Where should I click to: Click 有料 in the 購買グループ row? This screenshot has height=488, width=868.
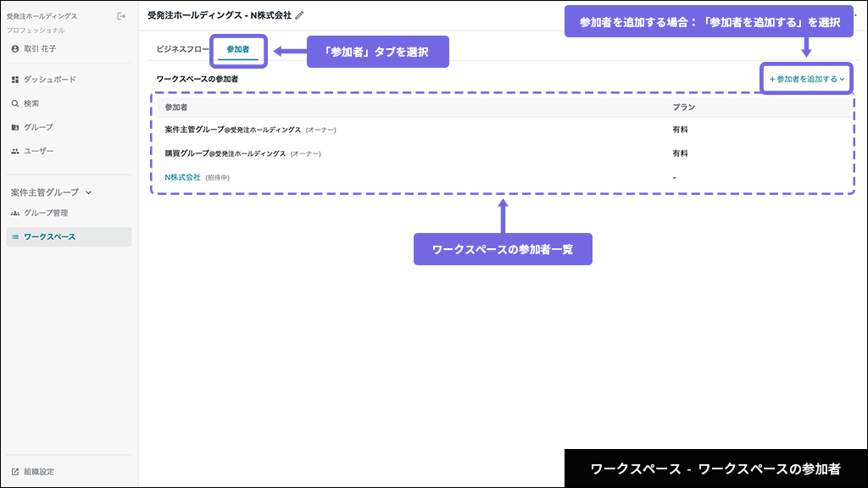[x=681, y=154]
